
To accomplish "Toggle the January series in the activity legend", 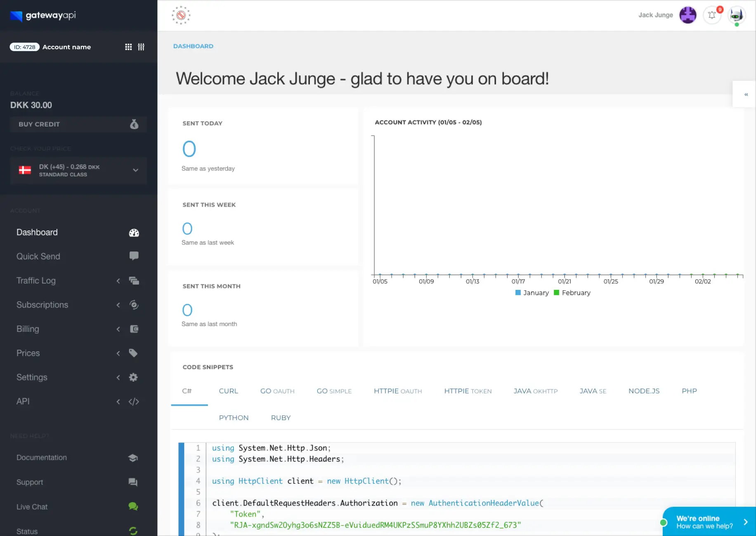I will click(x=532, y=293).
